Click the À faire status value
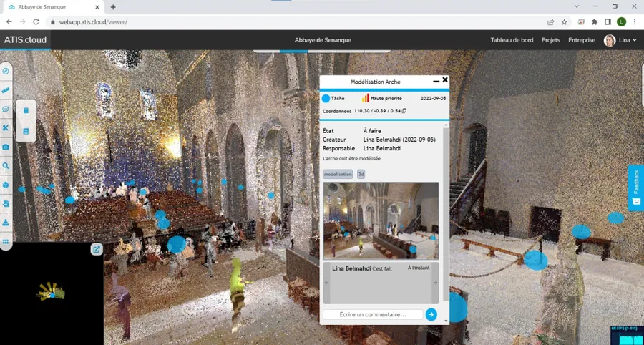Screen dimensions: 644x345 [x=372, y=131]
